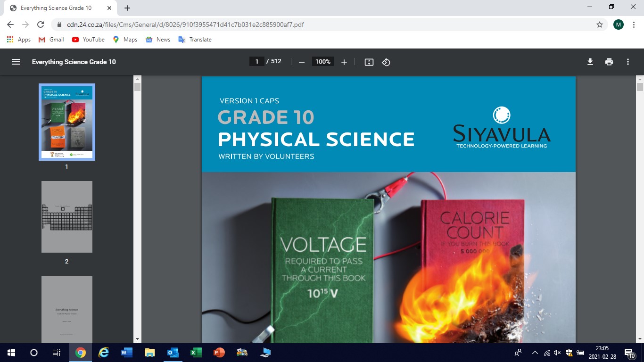Select the third page thumbnail
The height and width of the screenshot is (362, 644).
[x=67, y=309]
